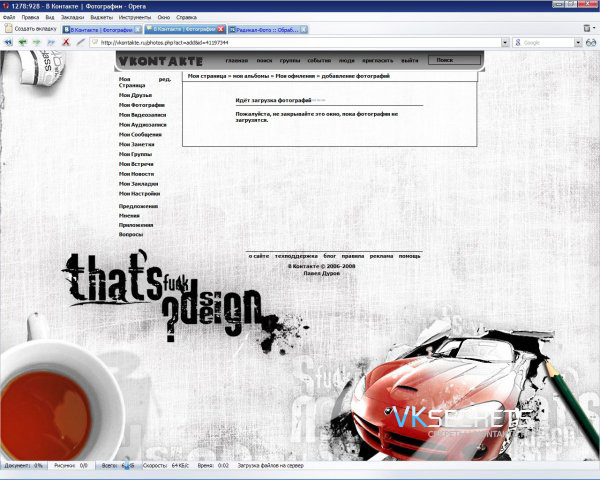Click the Opera logo in the title bar

pos(5,6)
